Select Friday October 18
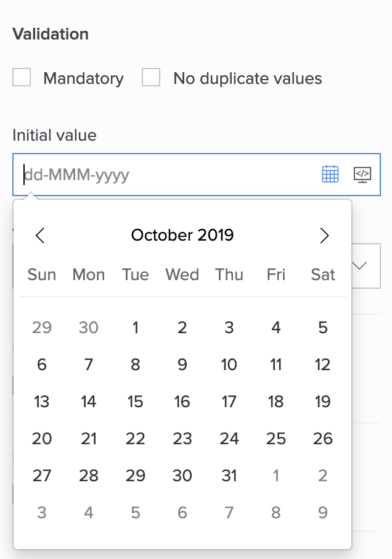The width and height of the screenshot is (392, 559). point(276,402)
